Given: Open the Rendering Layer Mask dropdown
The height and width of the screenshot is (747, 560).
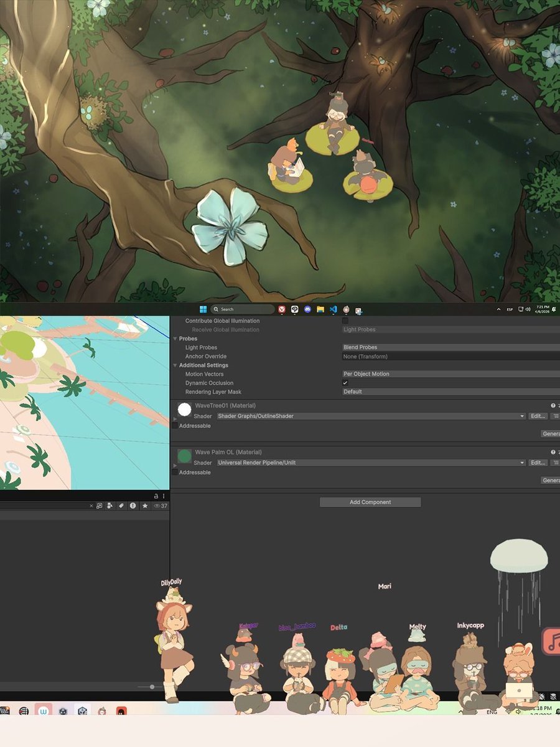Looking at the screenshot, I should (x=451, y=392).
